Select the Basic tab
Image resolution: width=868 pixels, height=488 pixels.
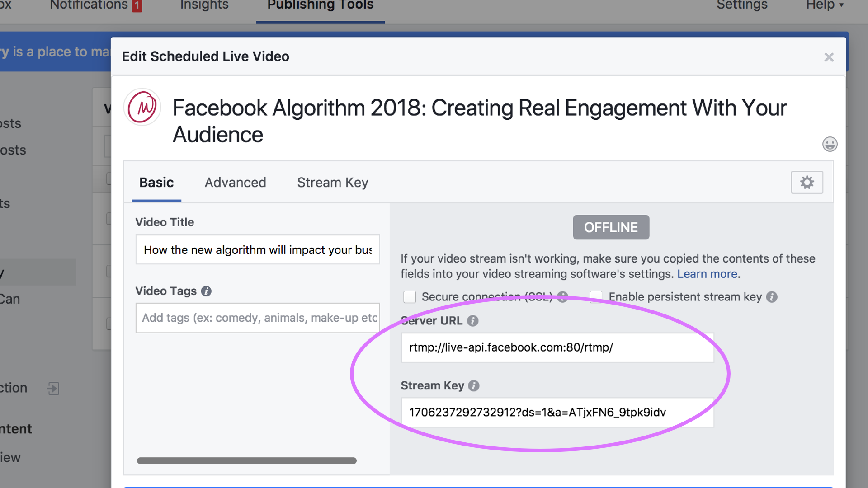click(156, 183)
